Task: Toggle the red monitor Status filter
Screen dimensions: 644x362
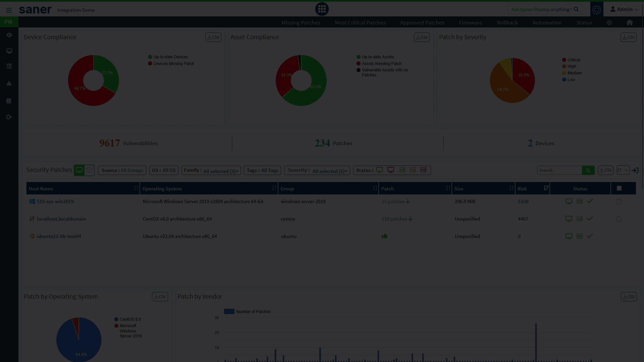Action: click(x=391, y=170)
